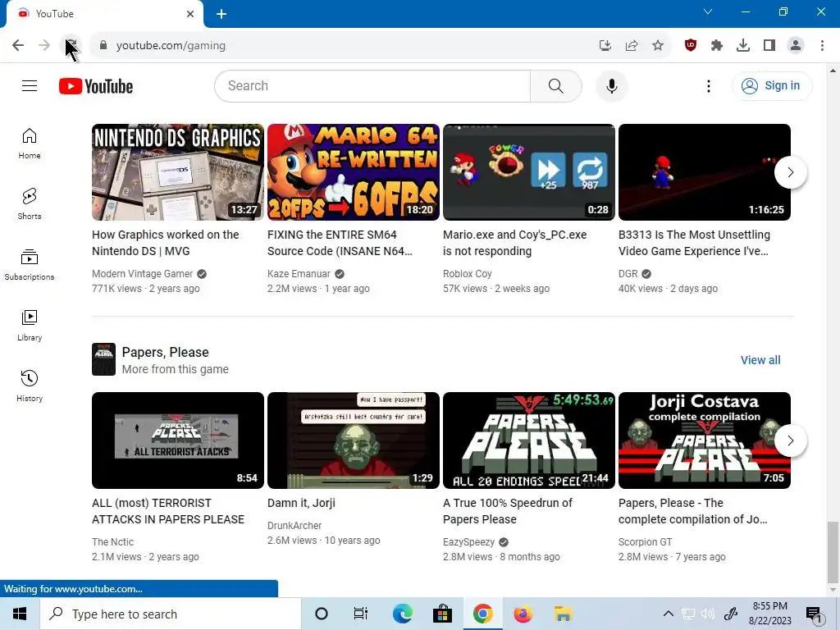The height and width of the screenshot is (630, 840).
Task: Open Task View on taskbar
Action: [x=361, y=614]
